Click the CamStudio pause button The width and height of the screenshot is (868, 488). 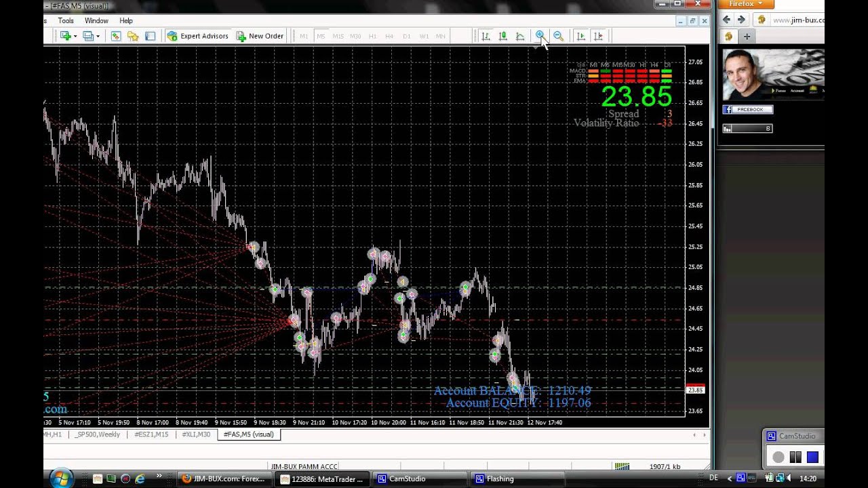click(795, 457)
